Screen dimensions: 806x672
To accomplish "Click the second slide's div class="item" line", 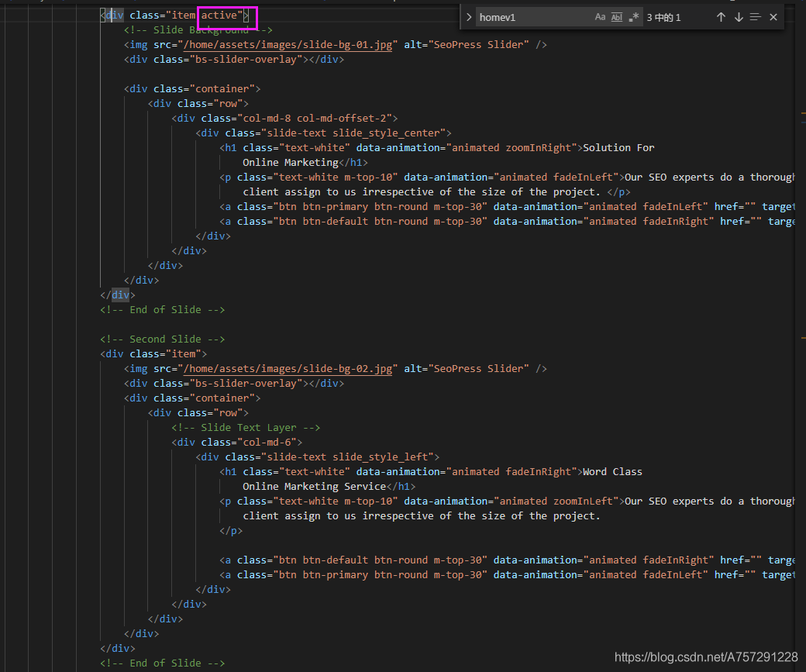I will tap(153, 353).
